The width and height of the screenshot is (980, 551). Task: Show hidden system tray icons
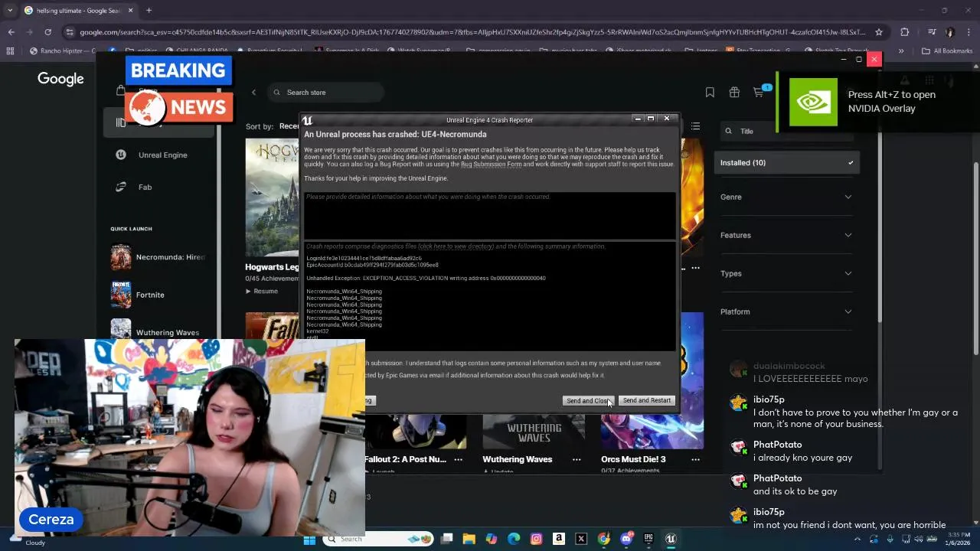click(x=857, y=540)
